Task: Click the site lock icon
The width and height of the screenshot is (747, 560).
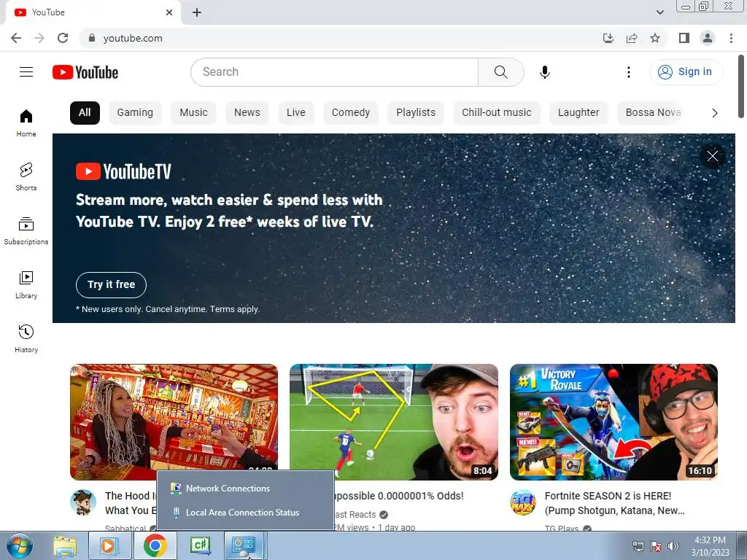Action: (92, 38)
